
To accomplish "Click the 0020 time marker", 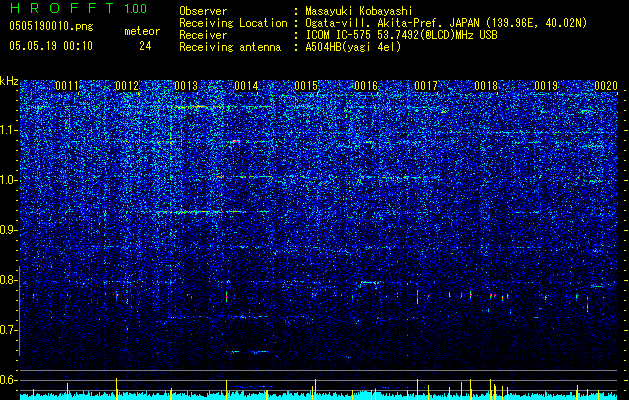I will (x=605, y=86).
